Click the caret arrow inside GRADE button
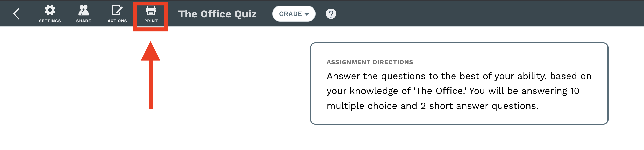This screenshot has height=150, width=644. click(x=307, y=14)
